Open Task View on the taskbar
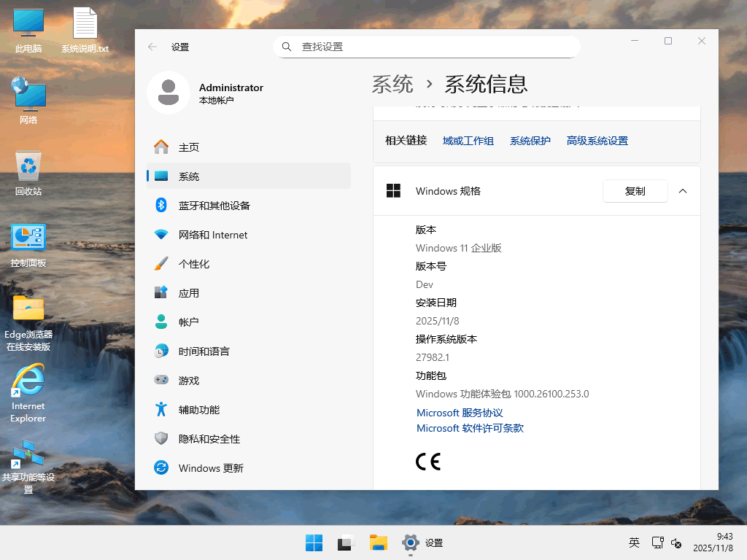The height and width of the screenshot is (560, 747). pyautogui.click(x=347, y=542)
